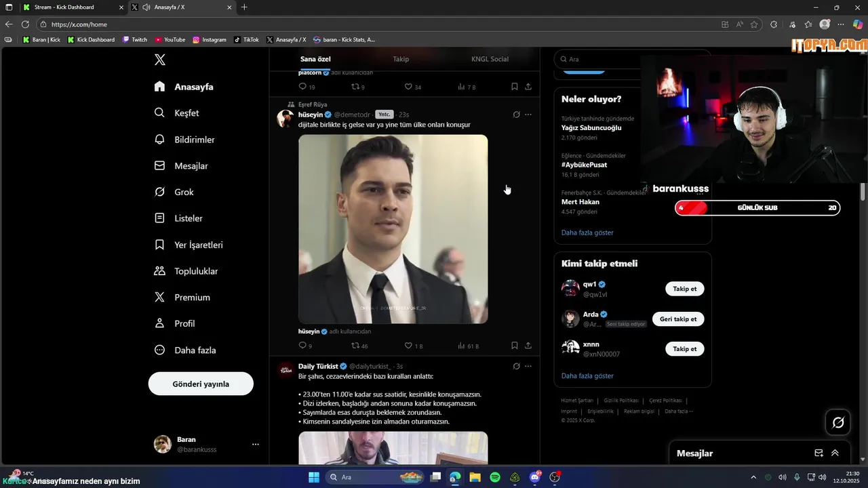The height and width of the screenshot is (488, 868).
Task: Open #AybükePusat trend
Action: click(584, 165)
